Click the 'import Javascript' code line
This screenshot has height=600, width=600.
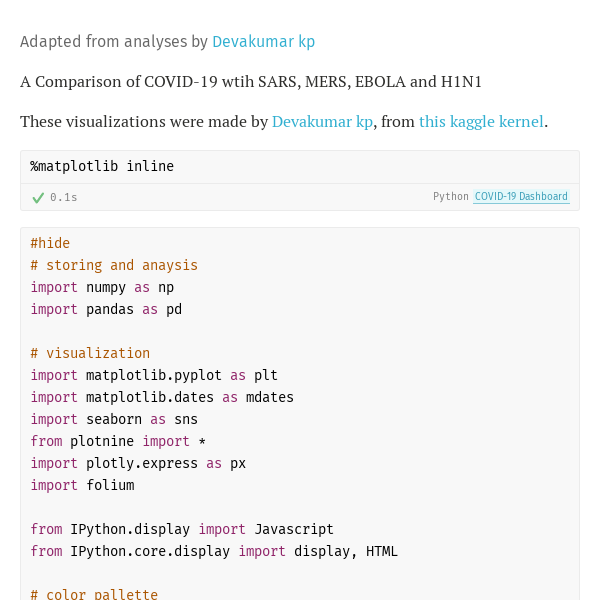pyautogui.click(x=182, y=529)
